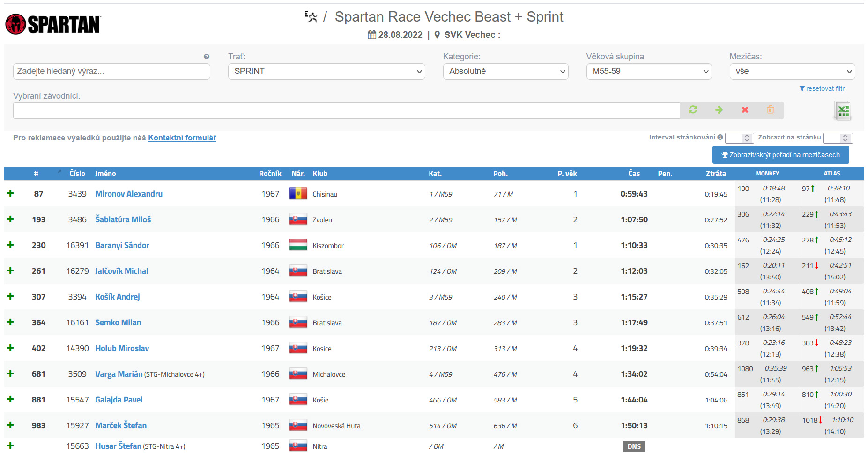Open the Kategorie dropdown showing Absolutně
The height and width of the screenshot is (453, 868).
[x=506, y=71]
